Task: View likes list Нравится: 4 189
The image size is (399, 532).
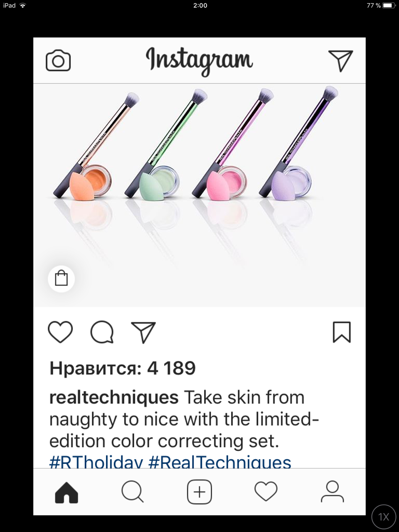Action: 123,368
